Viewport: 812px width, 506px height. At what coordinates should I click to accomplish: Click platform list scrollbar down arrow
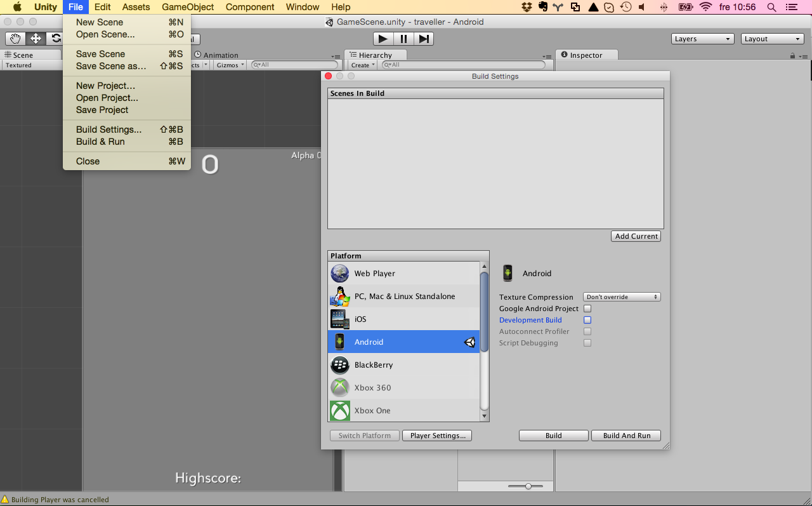pyautogui.click(x=485, y=416)
